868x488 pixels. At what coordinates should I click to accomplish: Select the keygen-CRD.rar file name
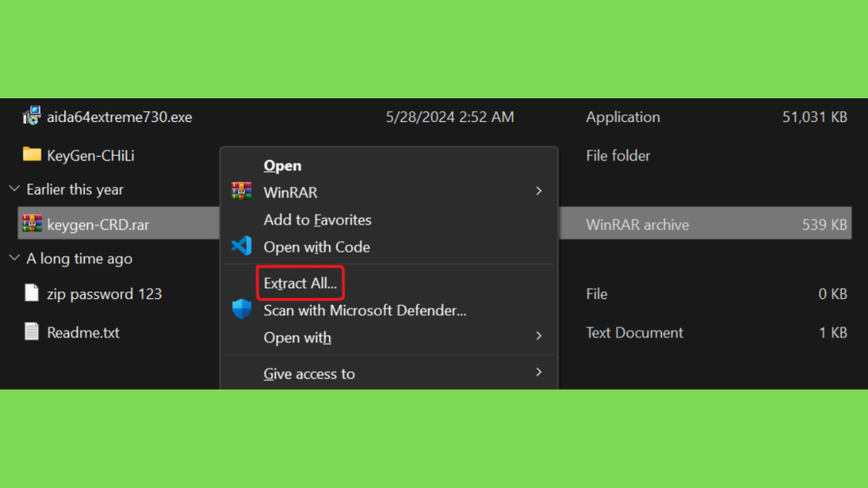coord(98,225)
